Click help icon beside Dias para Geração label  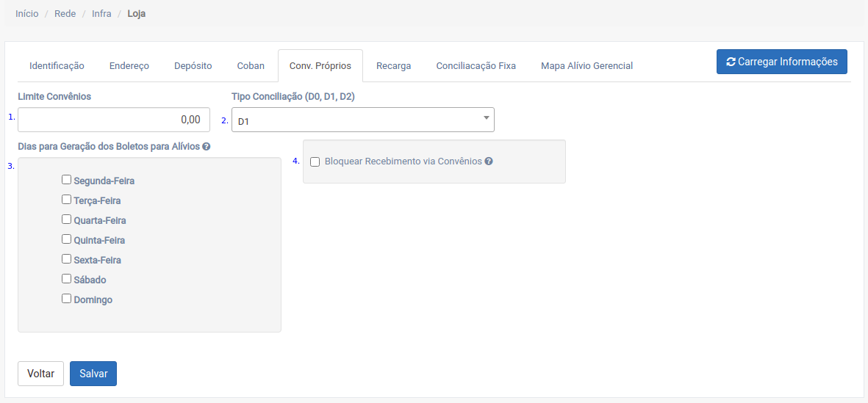[207, 146]
